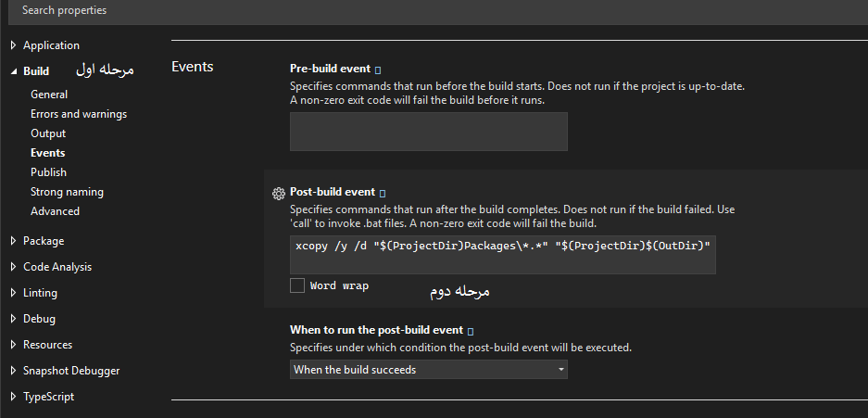
Task: Go to the Output settings
Action: point(48,133)
